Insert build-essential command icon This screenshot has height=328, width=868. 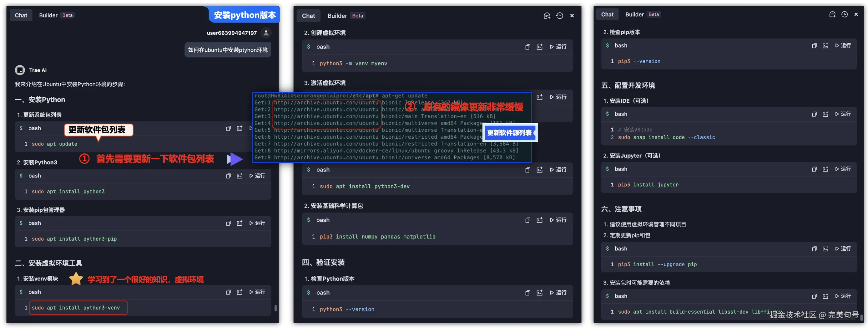[x=825, y=297]
